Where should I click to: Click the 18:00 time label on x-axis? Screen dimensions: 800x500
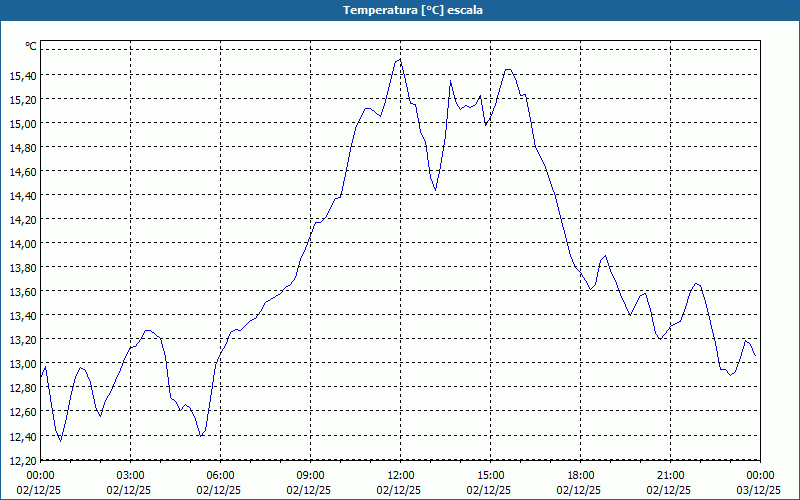[580, 475]
